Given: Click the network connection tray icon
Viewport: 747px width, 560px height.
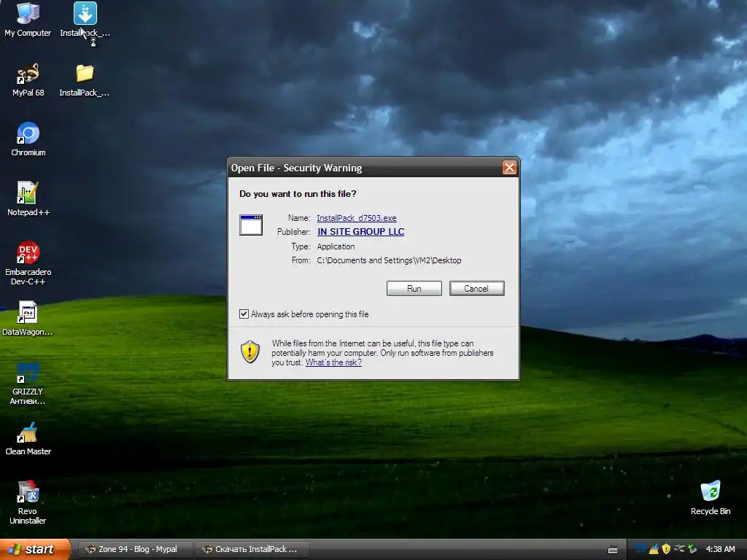Looking at the screenshot, I should pyautogui.click(x=679, y=549).
